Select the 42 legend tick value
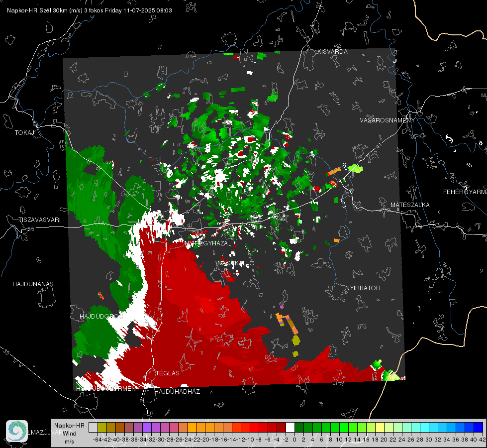Image resolution: width=487 pixels, height=448 pixels. tap(483, 440)
